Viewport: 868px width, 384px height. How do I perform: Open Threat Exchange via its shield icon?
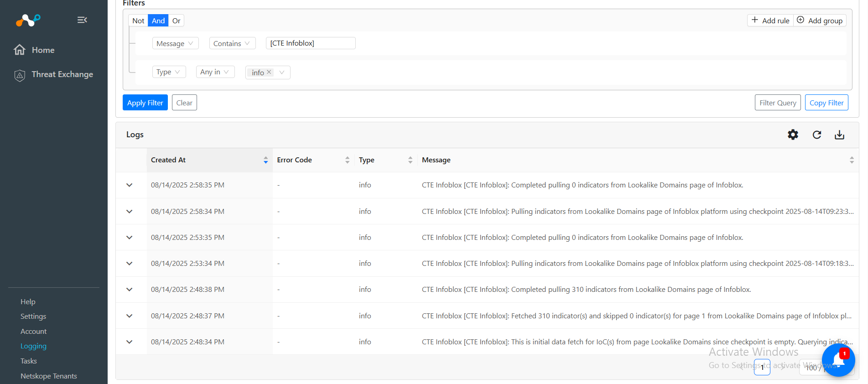coord(20,75)
